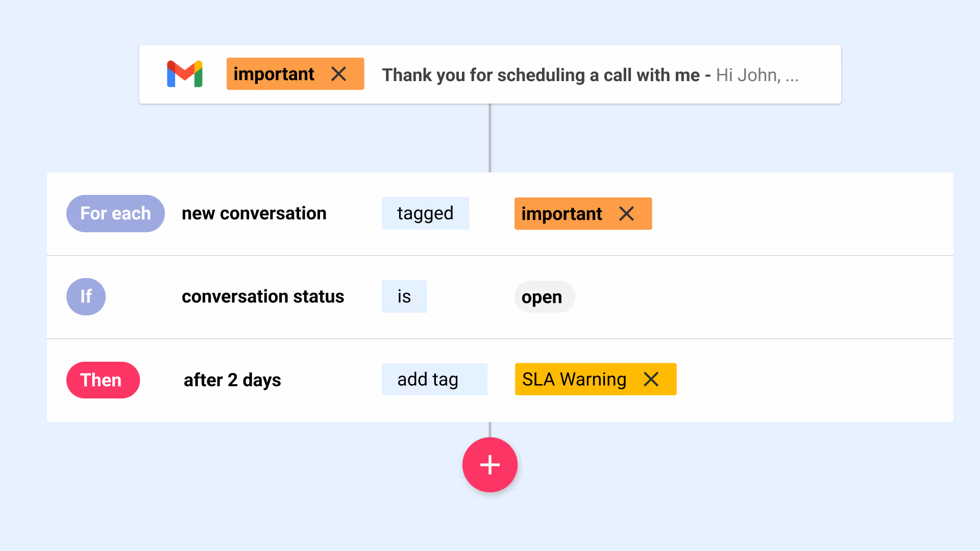Open the 'is' operator dropdown
Image resolution: width=980 pixels, height=551 pixels.
point(404,296)
